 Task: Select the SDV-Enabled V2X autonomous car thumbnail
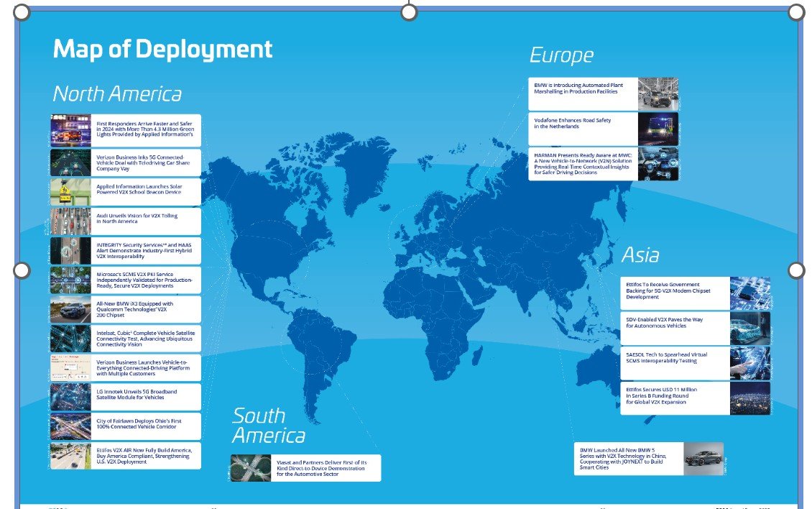click(x=750, y=328)
